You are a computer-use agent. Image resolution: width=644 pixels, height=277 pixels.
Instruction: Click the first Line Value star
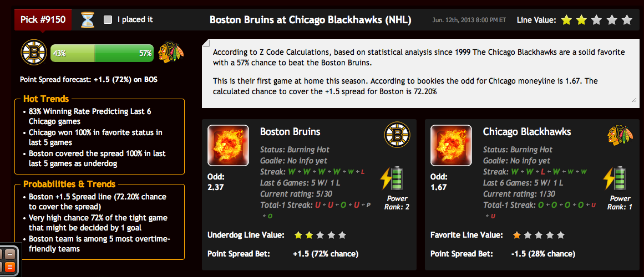tap(566, 20)
